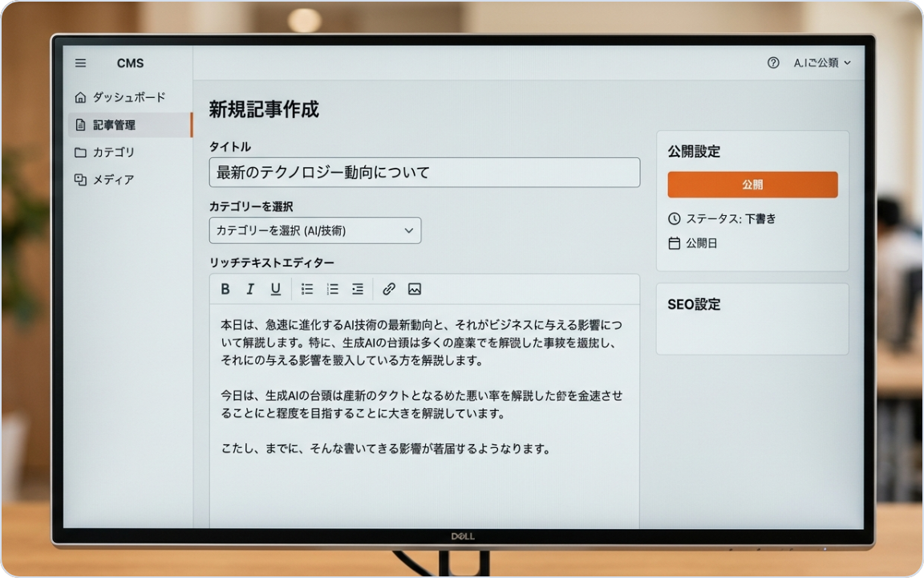
Task: Click inside the タイトル input field
Action: coord(424,173)
